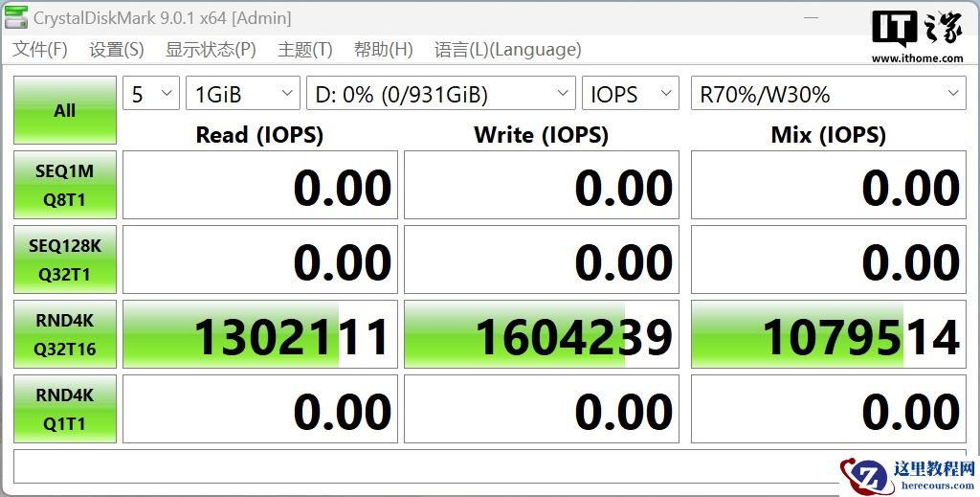
Task: Click the SEQ1M Q8T1 write result 0.00
Action: tap(542, 185)
